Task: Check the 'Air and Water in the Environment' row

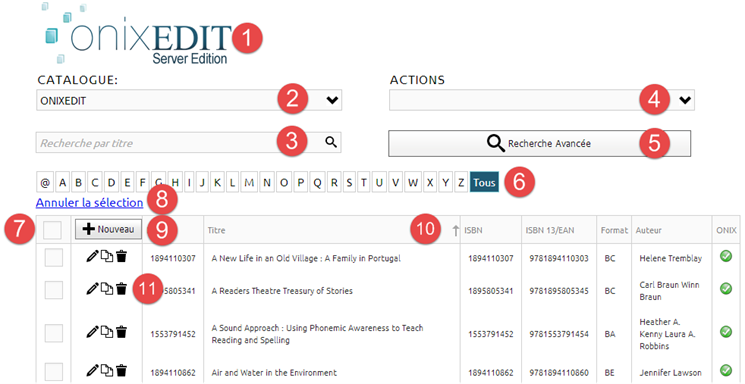Action: coord(54,371)
